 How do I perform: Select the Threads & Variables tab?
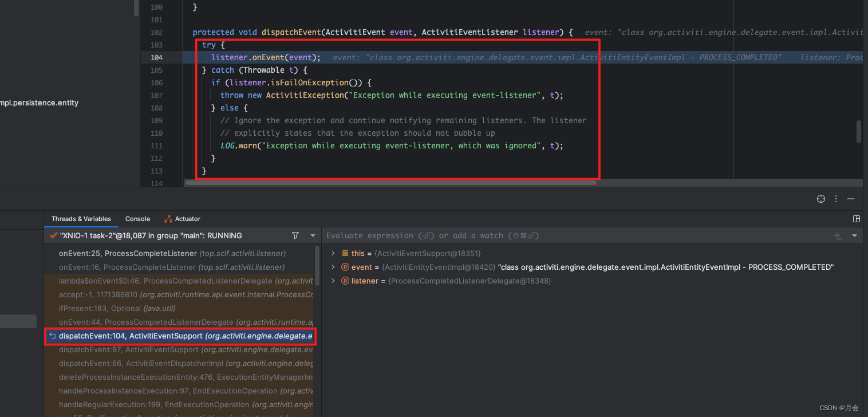(81, 219)
